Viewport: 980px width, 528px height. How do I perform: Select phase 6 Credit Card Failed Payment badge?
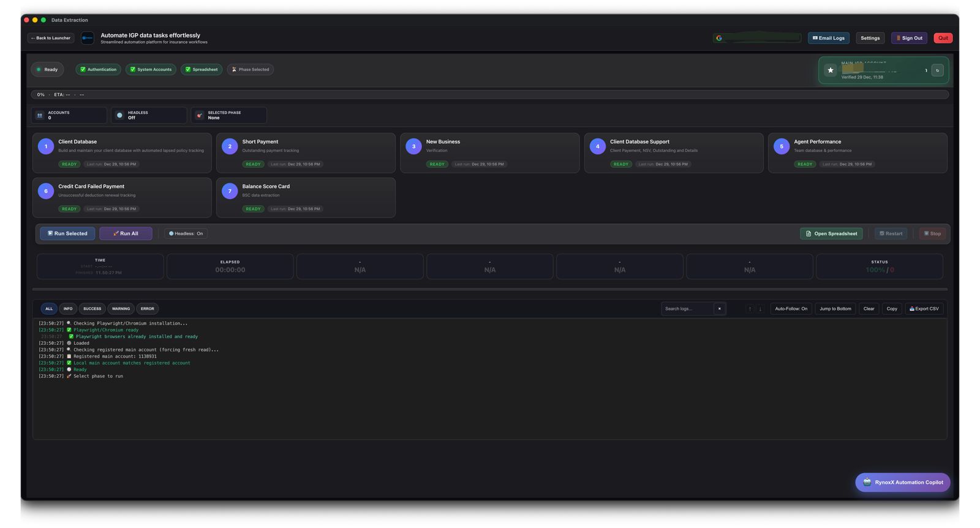click(46, 191)
